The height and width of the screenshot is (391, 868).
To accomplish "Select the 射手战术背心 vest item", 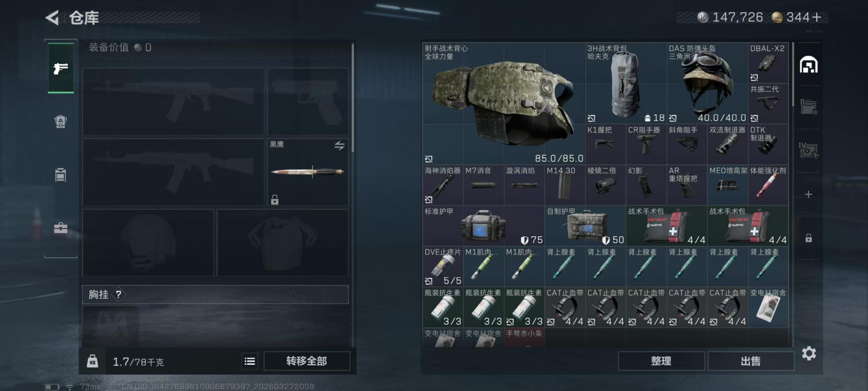I will [x=504, y=104].
